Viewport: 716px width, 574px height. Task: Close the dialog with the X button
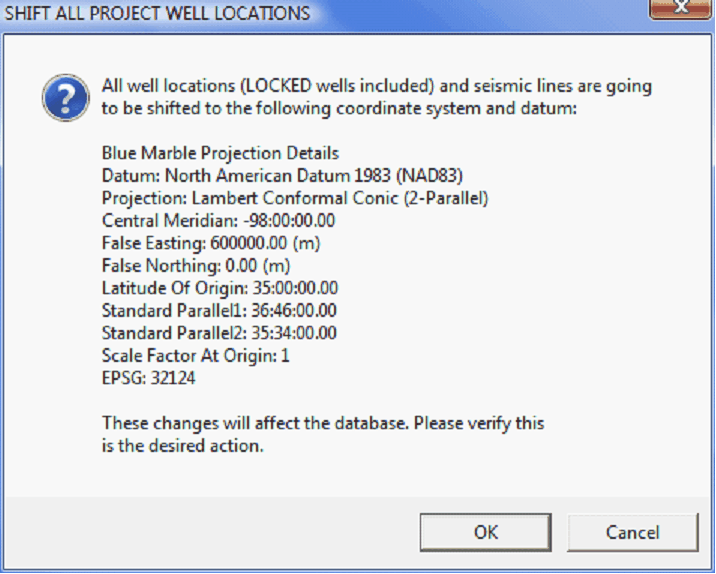point(682,8)
